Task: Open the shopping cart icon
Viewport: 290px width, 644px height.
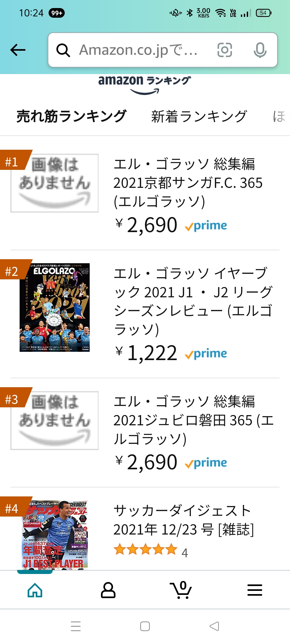Action: (x=181, y=590)
